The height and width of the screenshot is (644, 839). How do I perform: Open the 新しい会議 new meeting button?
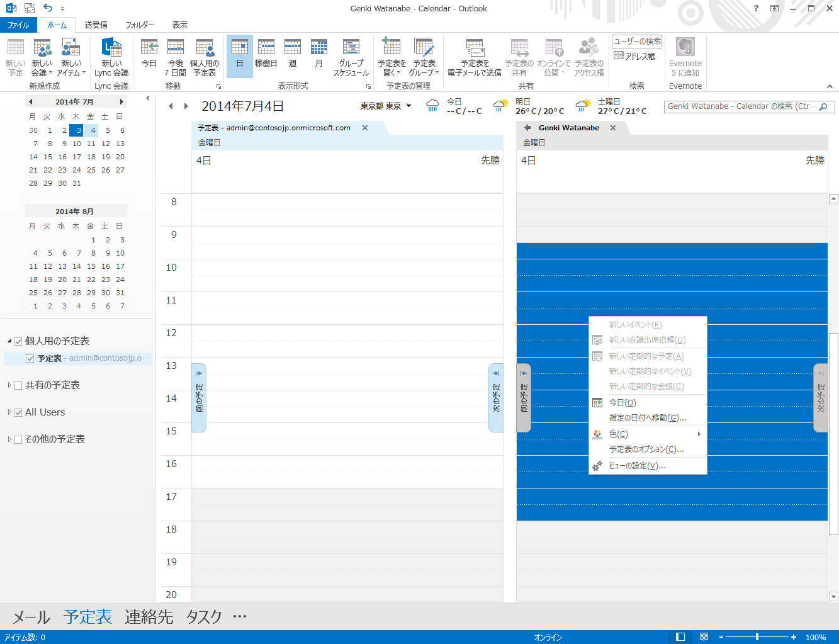click(x=42, y=57)
